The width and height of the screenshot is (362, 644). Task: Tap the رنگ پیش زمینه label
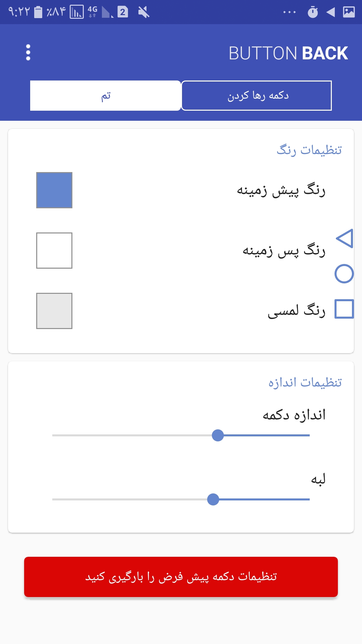click(281, 191)
